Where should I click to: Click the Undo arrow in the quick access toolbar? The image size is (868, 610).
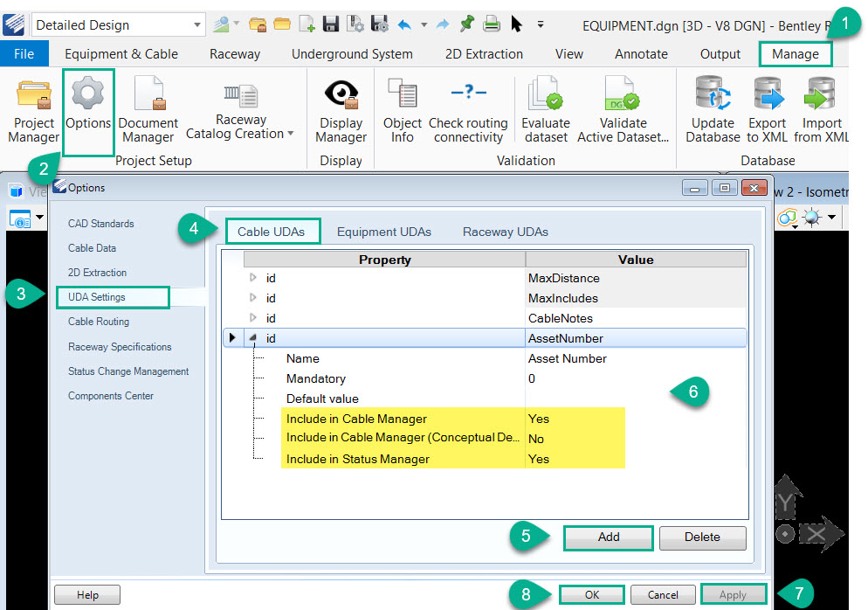click(x=404, y=24)
